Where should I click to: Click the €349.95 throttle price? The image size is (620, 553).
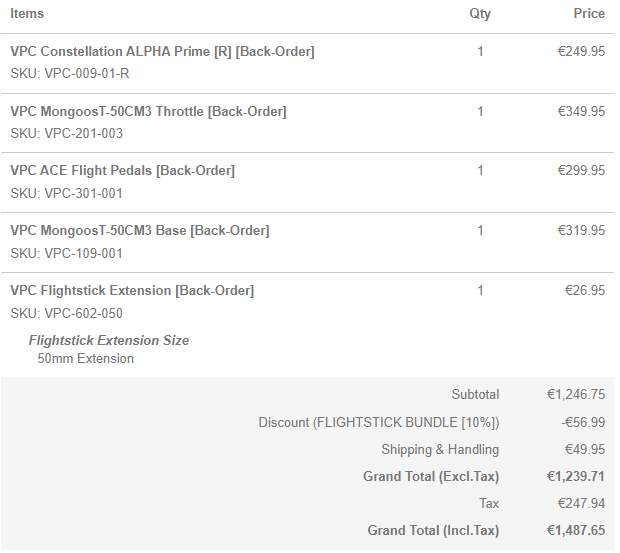[581, 111]
